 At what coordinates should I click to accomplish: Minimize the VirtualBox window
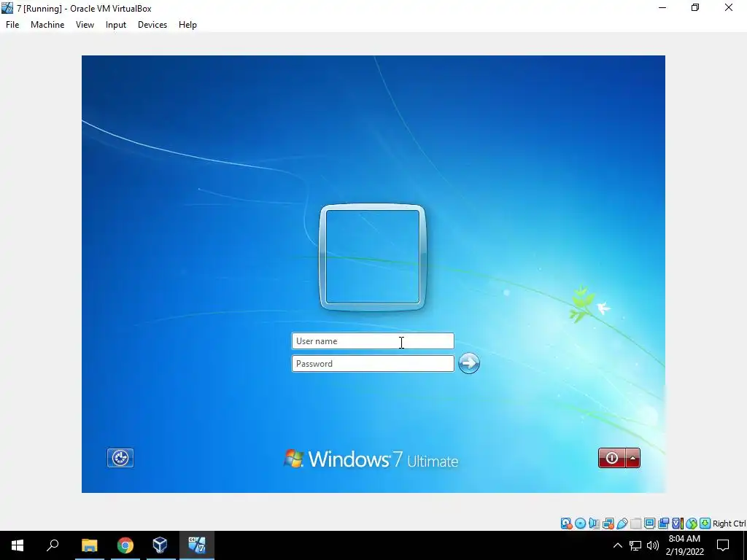(x=662, y=7)
